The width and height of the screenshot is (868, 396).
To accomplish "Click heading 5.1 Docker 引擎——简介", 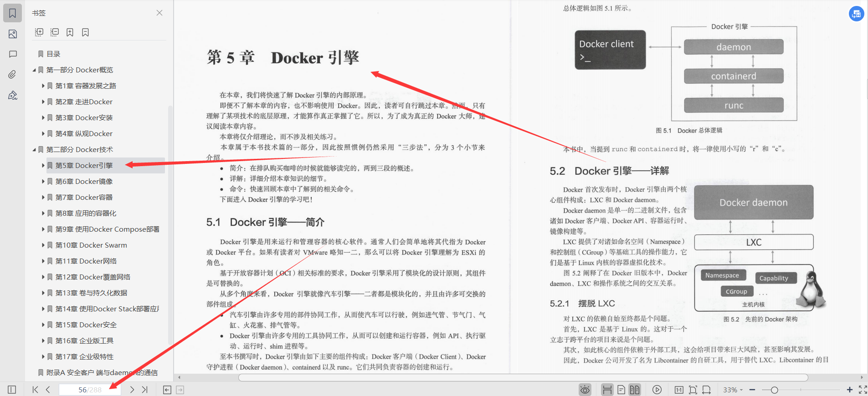I will [x=265, y=222].
